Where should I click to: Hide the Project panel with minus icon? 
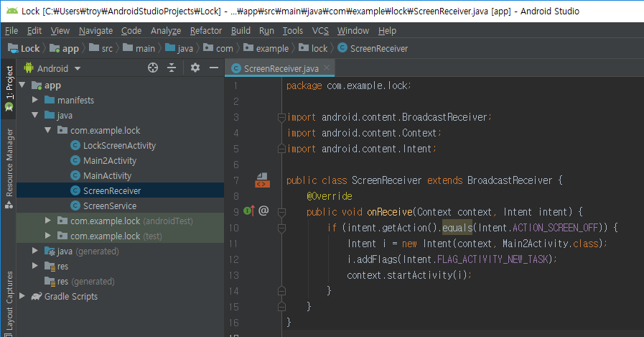coord(213,68)
